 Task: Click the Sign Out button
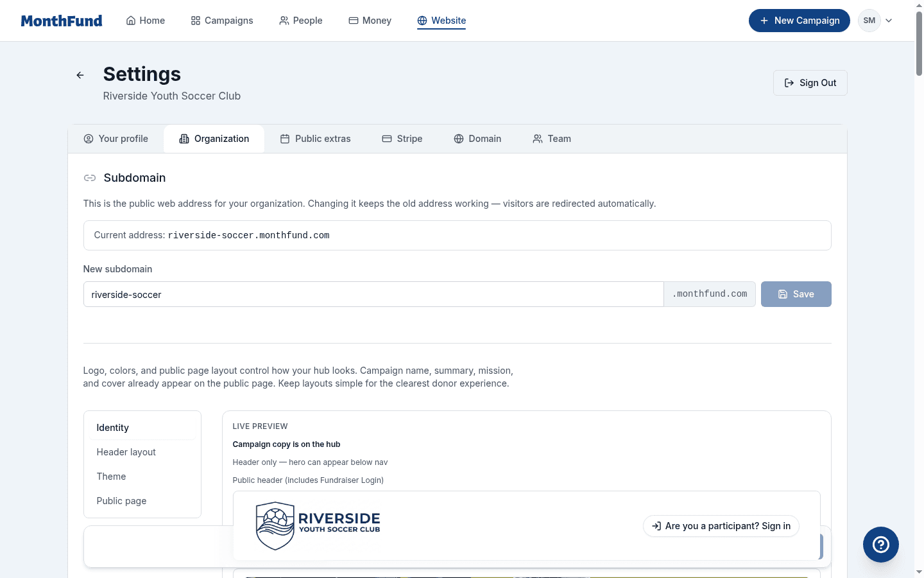pyautogui.click(x=810, y=83)
